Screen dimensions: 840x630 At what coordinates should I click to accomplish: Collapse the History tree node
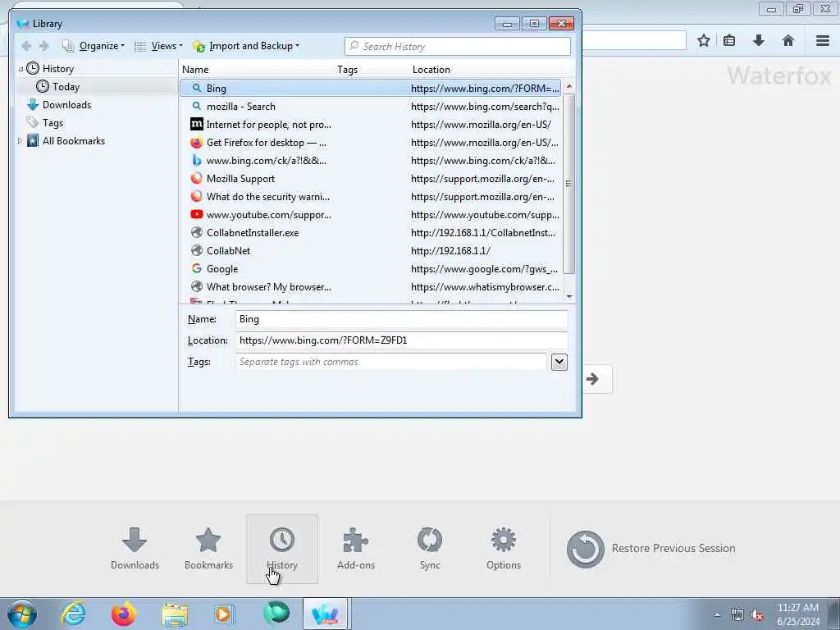(x=21, y=69)
